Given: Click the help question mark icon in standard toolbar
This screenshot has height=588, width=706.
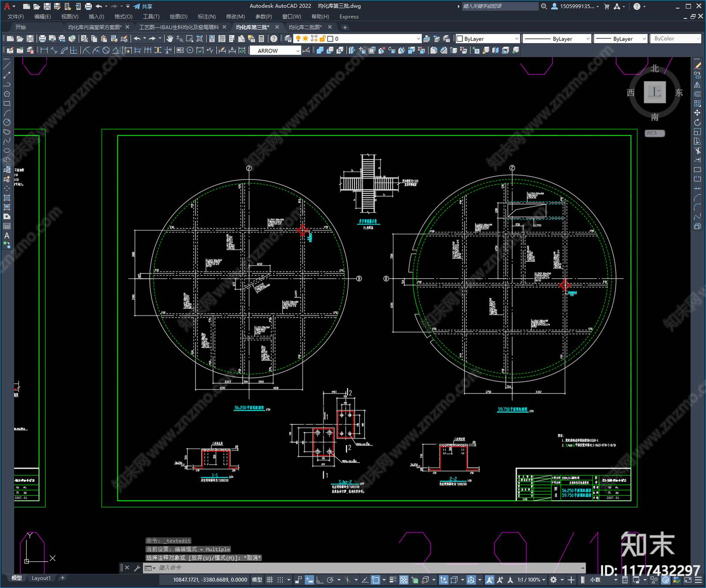Looking at the screenshot, I should 274,39.
